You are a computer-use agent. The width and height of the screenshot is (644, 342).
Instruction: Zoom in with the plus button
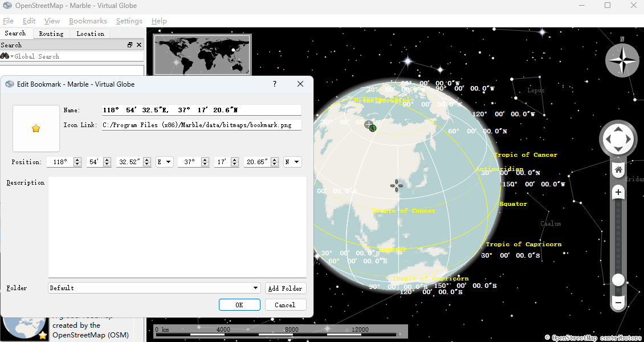pyautogui.click(x=618, y=193)
